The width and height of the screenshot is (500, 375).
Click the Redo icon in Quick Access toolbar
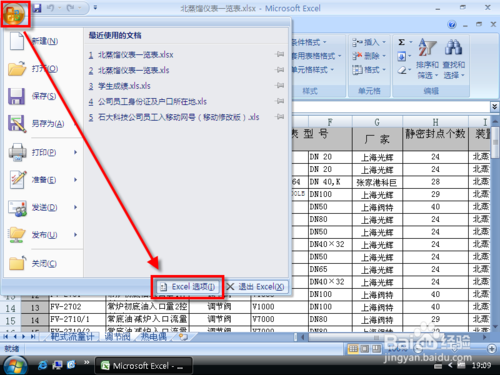pos(70,8)
